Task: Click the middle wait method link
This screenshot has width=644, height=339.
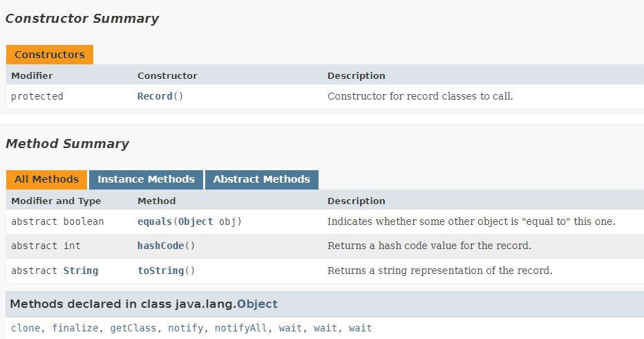Action: pyautogui.click(x=325, y=328)
